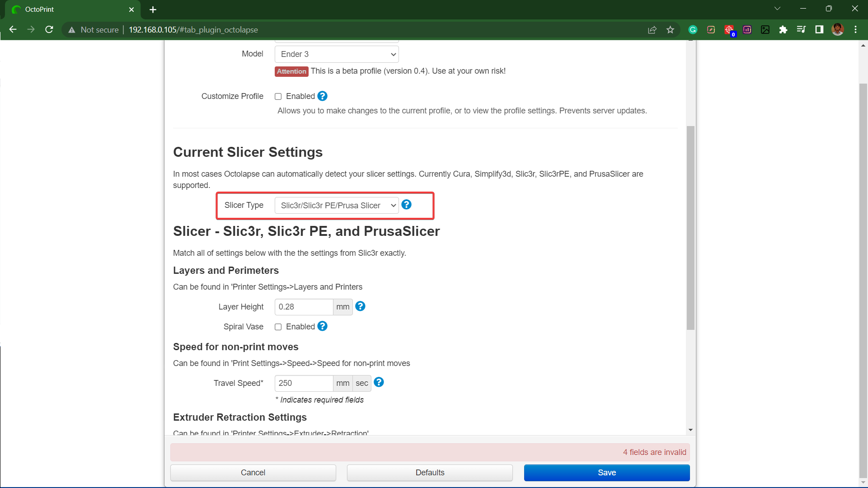868x488 pixels.
Task: Open the Chrome profile avatar
Action: pyautogui.click(x=838, y=30)
